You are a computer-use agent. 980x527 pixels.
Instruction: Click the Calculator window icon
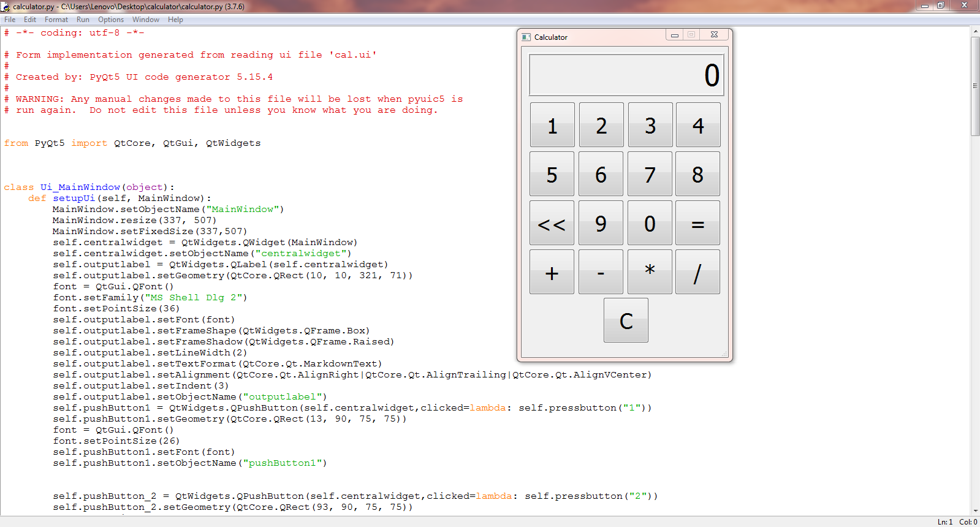pos(526,37)
